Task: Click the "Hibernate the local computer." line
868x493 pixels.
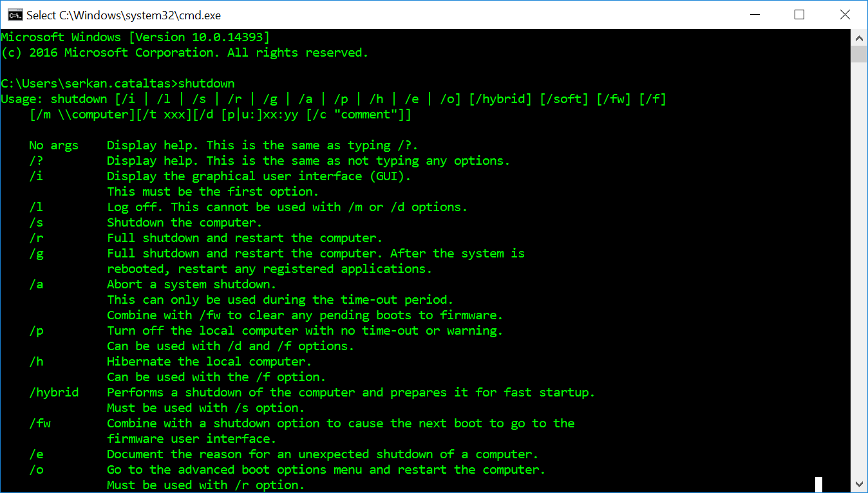Action: pyautogui.click(x=209, y=362)
